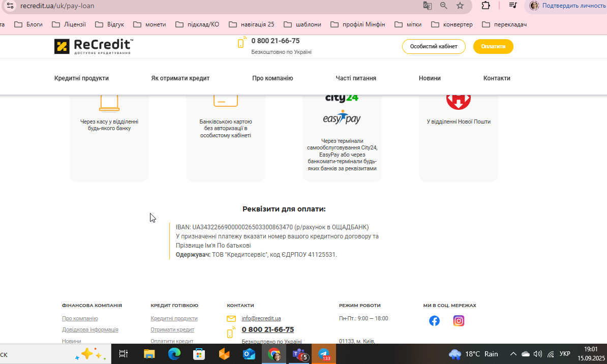Switch the УКР keyboard language
Viewport: 607px width, 364px height.
(x=565, y=354)
